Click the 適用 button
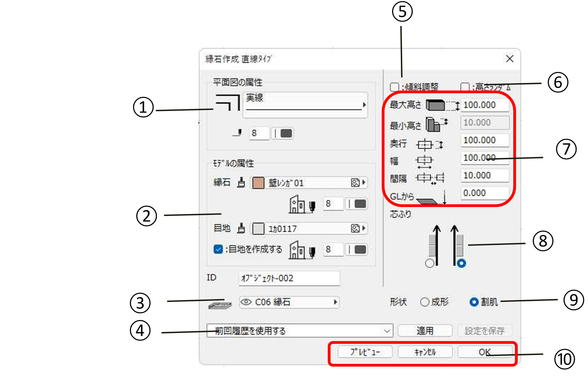 (425, 331)
